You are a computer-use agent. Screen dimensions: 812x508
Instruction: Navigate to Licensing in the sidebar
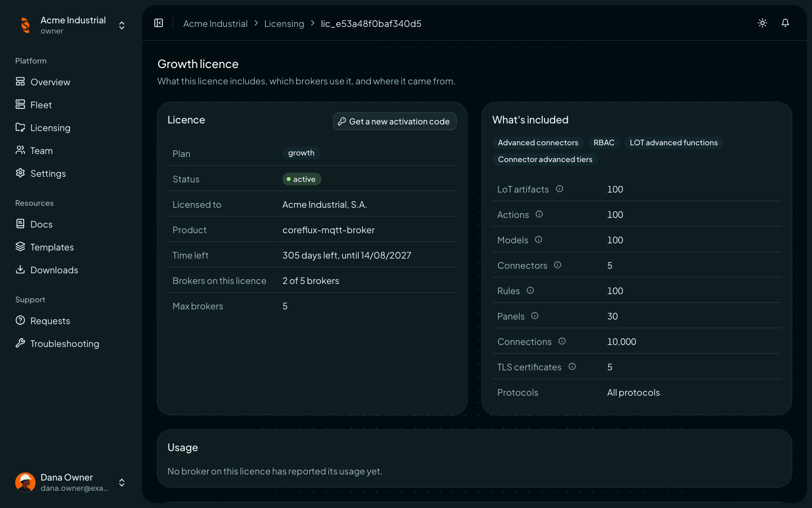tap(71, 128)
